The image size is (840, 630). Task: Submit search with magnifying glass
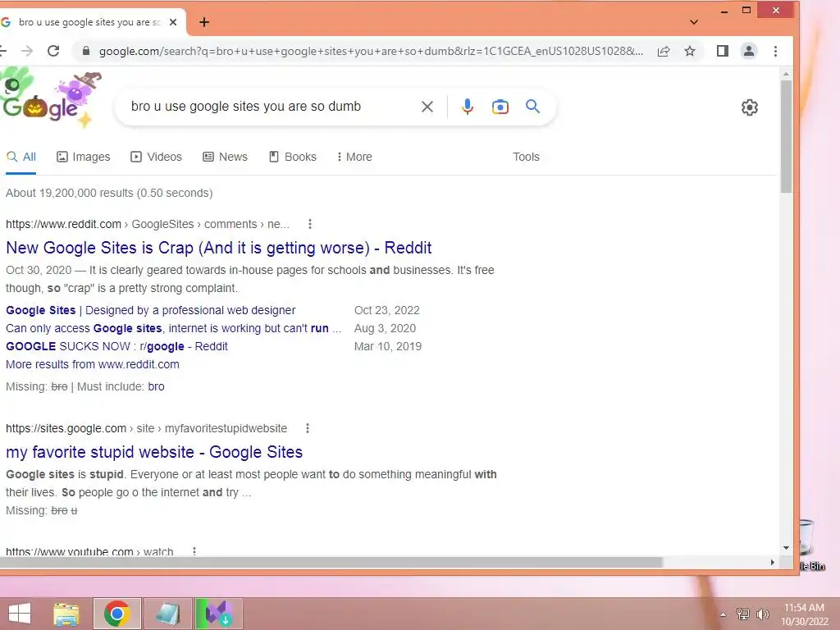coord(532,106)
